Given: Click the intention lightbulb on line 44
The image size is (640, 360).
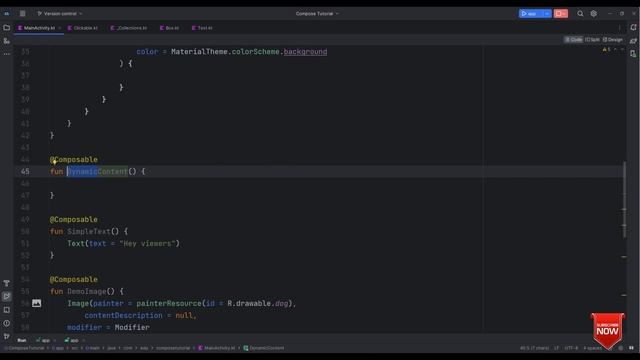Looking at the screenshot, I should [54, 162].
